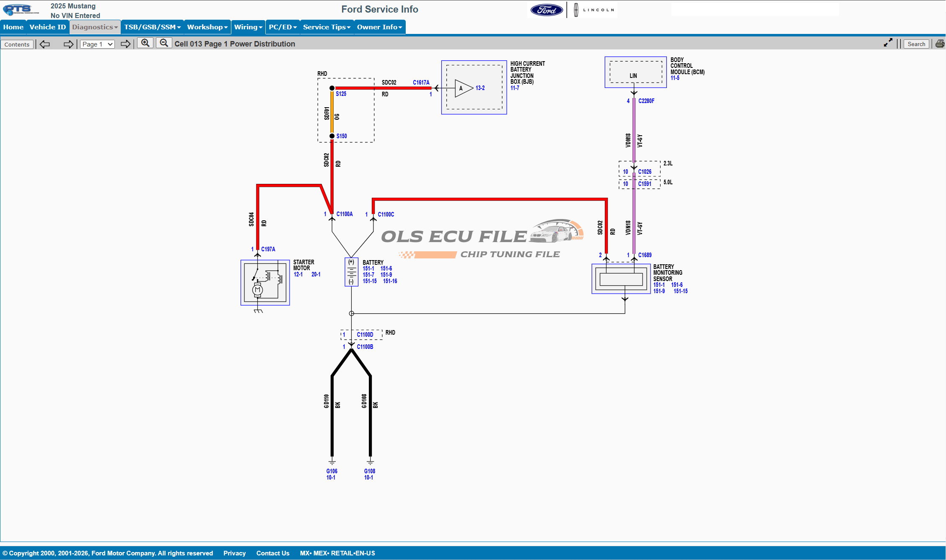This screenshot has height=560, width=946.
Task: Click the print diagram printer icon
Action: (940, 44)
